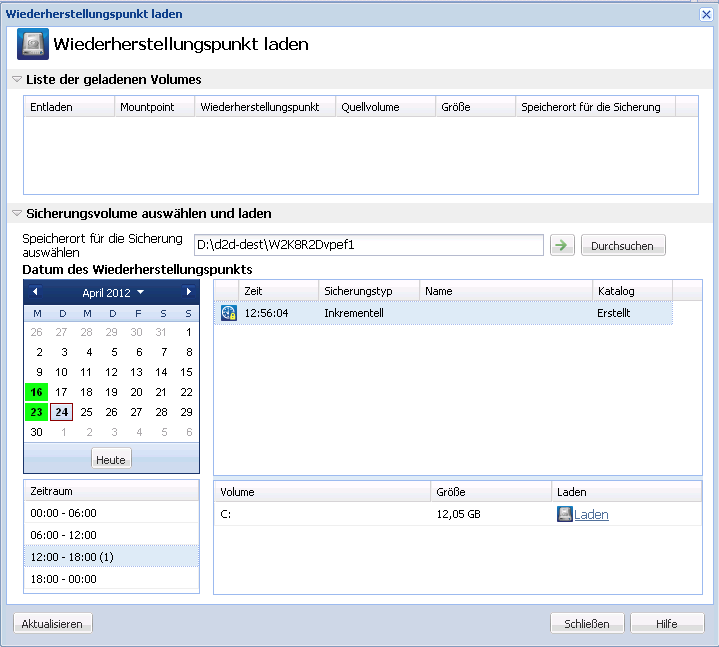Screen dimensions: 719x647
Task: Click the hard drive icon in dialog header
Action: pos(33,44)
